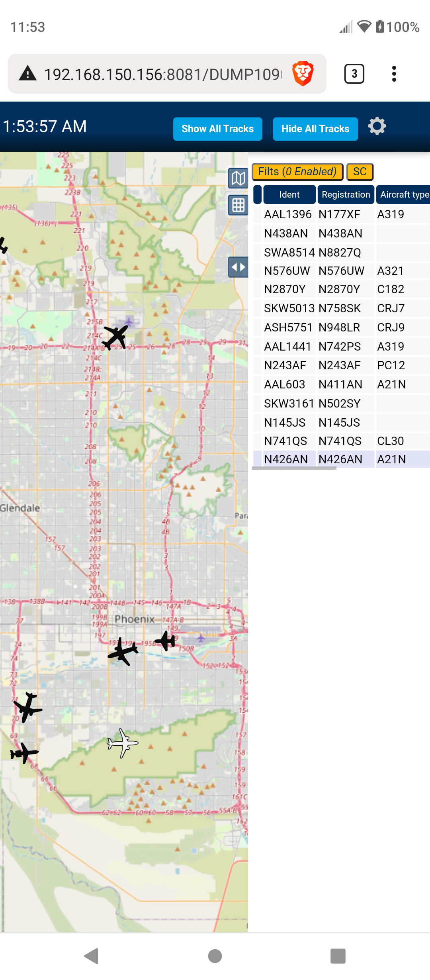Viewport: 430px width, 980px height.
Task: Open the settings gear icon
Action: coord(377,127)
